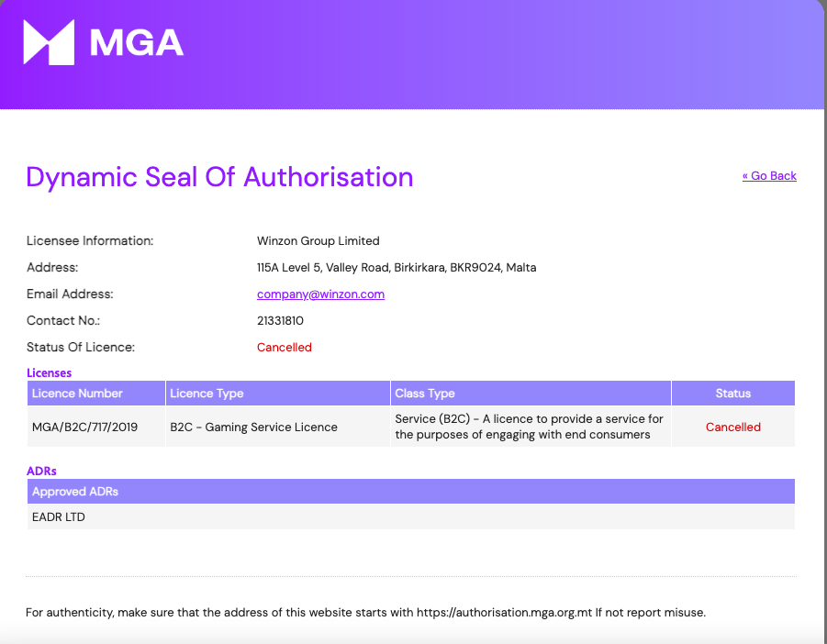Image resolution: width=827 pixels, height=644 pixels.
Task: Click the B2C - Gaming Service Licence cell
Action: point(253,427)
